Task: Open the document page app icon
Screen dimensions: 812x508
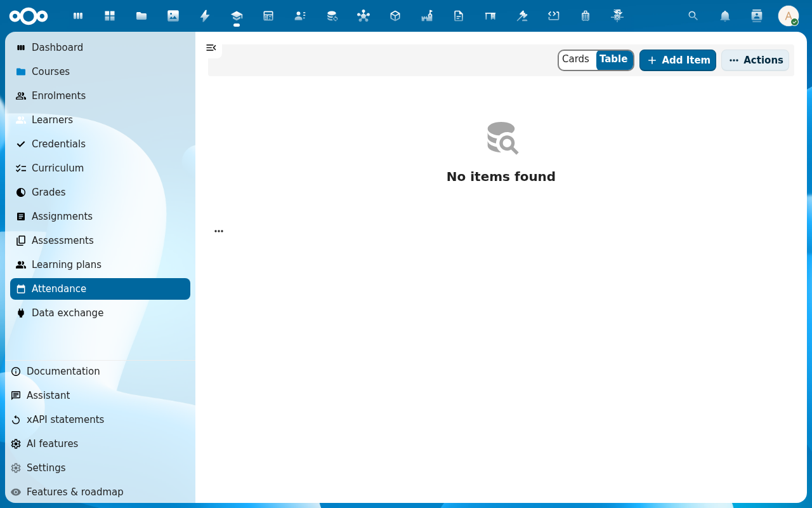Action: (x=459, y=16)
